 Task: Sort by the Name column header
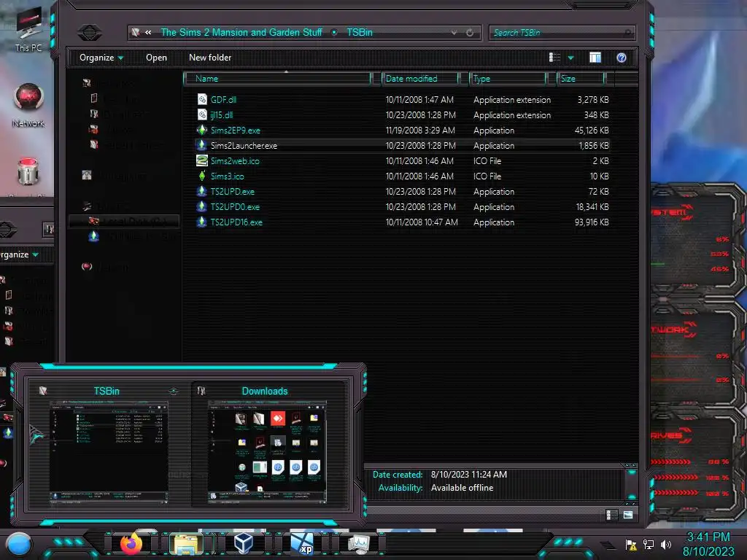pyautogui.click(x=278, y=79)
